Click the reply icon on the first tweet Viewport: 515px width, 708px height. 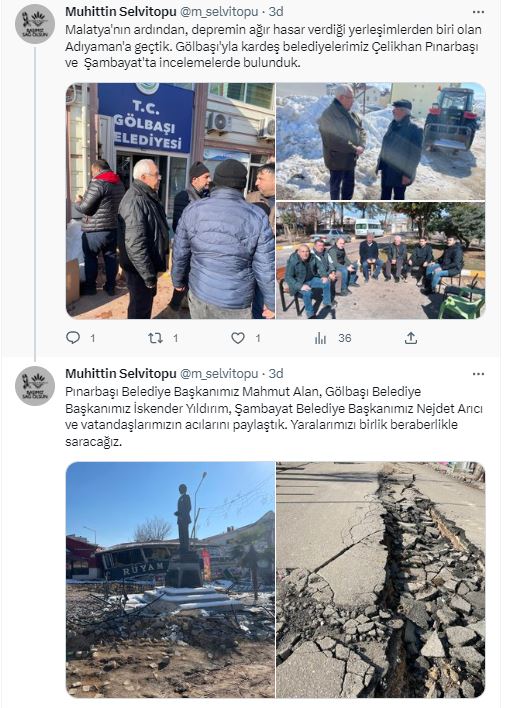(x=73, y=338)
